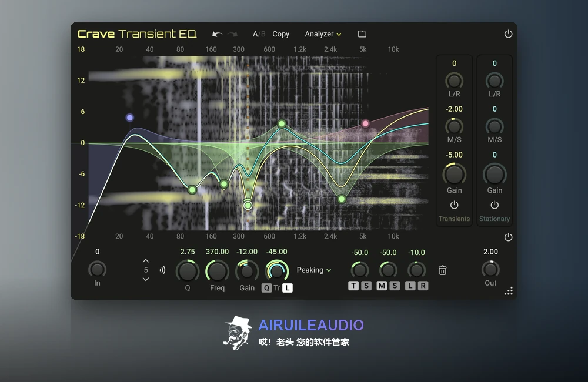Click the 370.00 frequency value
588x382 pixels.
(217, 252)
